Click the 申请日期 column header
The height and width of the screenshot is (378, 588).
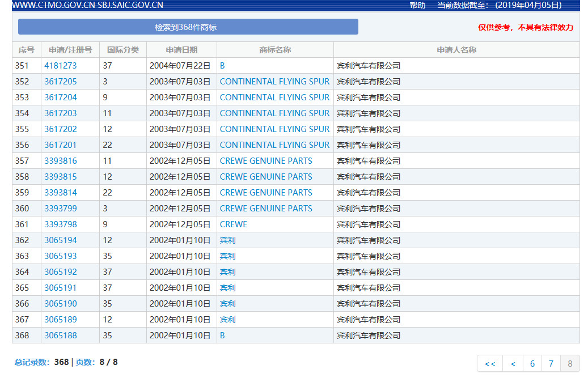(x=181, y=50)
